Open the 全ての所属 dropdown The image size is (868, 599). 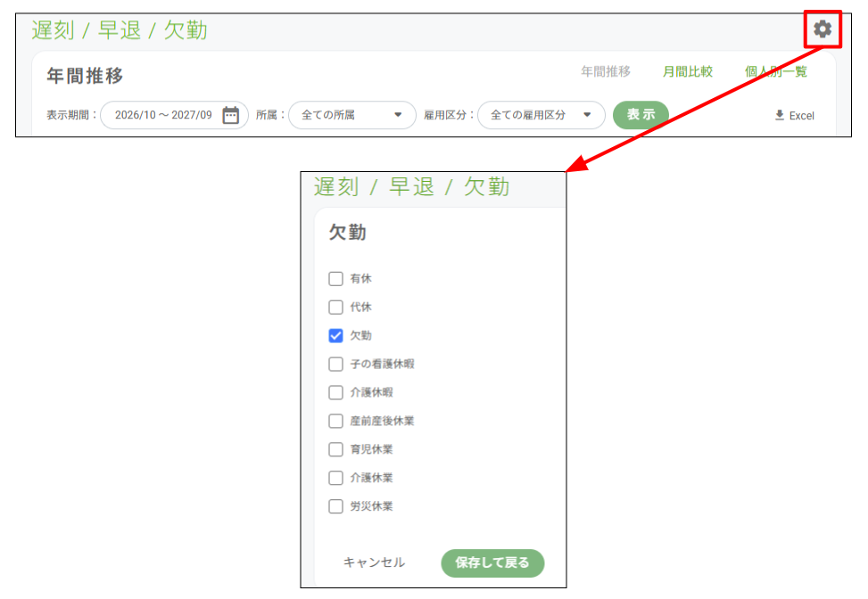(352, 115)
